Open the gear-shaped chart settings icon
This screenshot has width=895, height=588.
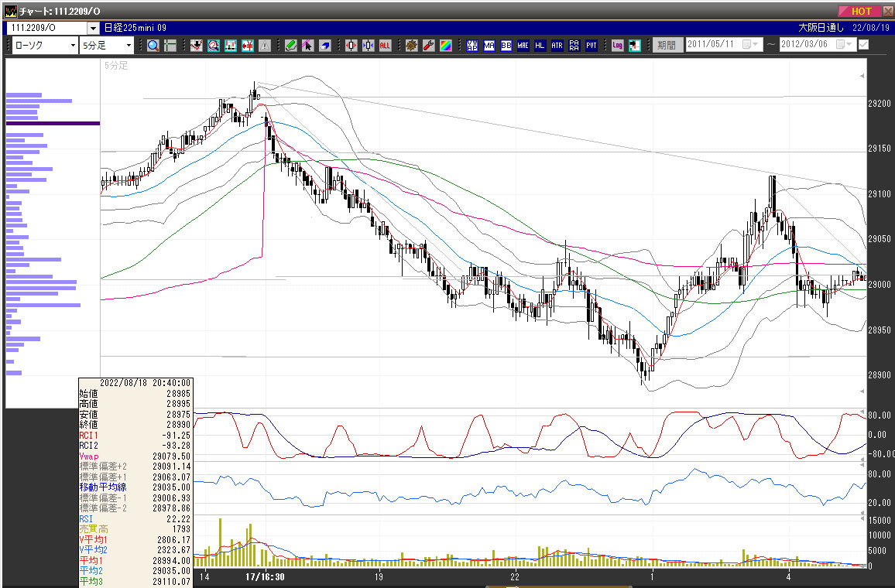click(x=412, y=46)
